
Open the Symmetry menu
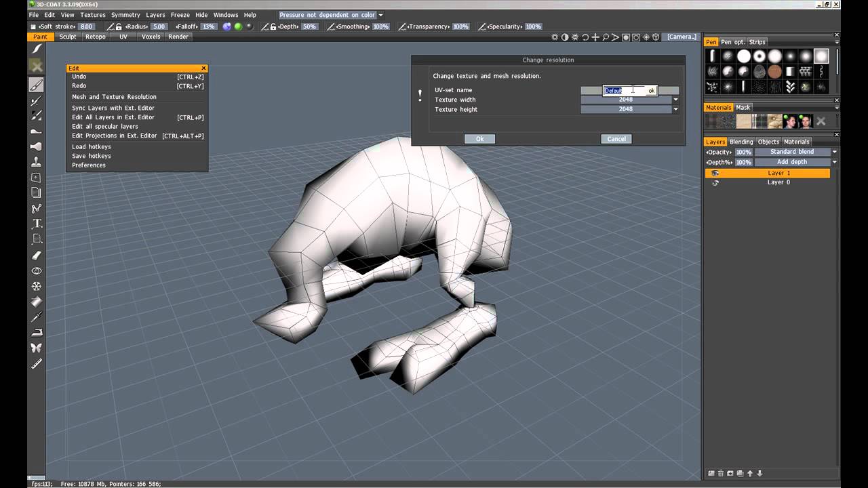coord(125,15)
